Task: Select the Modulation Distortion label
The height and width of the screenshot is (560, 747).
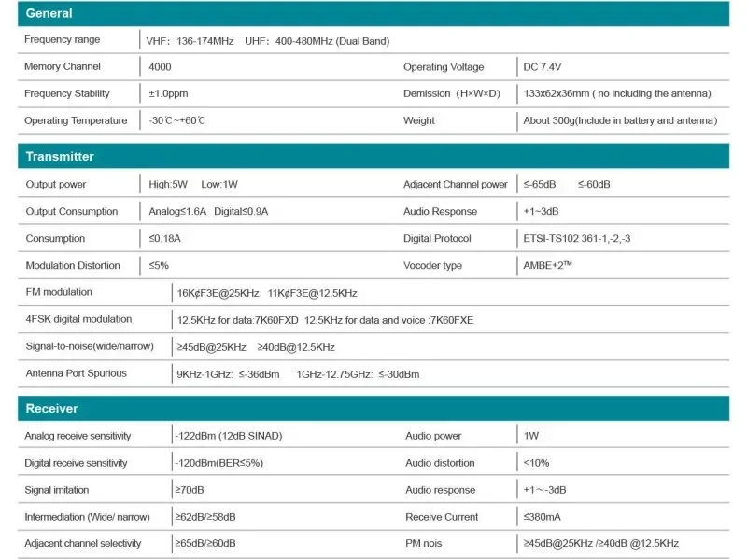Action: [73, 265]
